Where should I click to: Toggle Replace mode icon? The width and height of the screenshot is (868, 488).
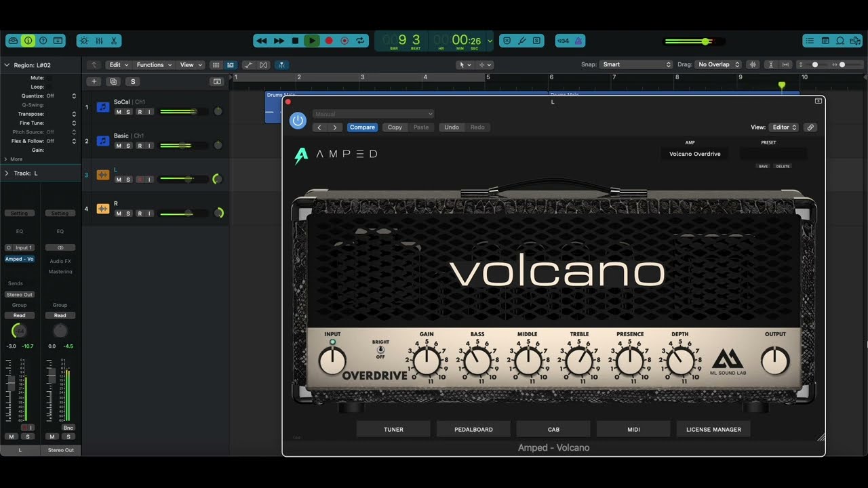tap(507, 41)
